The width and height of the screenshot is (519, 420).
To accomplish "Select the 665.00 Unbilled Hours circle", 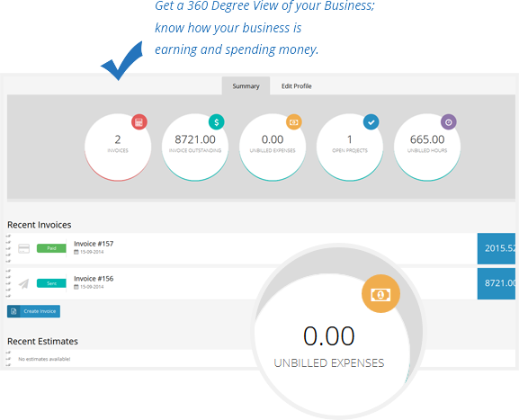I will (x=427, y=147).
